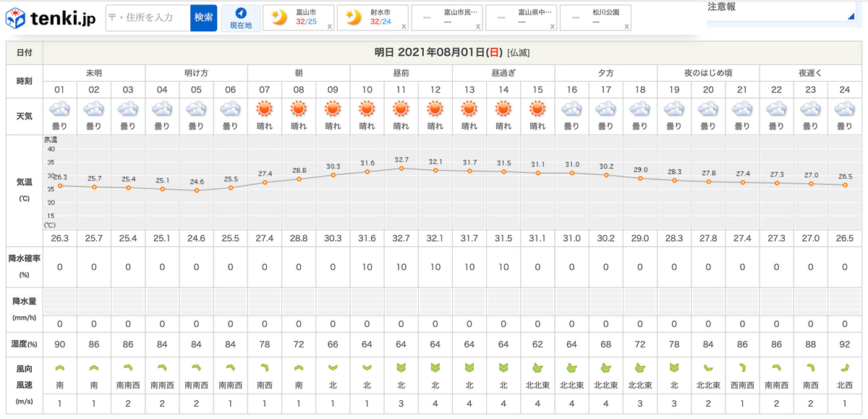
Task: Click the cloudy weather icon for hour 20
Action: (708, 109)
